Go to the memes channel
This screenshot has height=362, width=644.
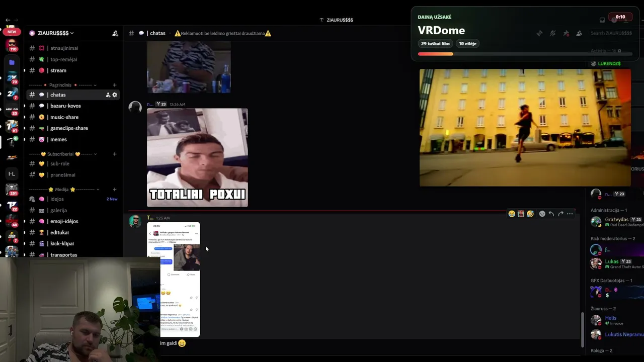pyautogui.click(x=58, y=139)
